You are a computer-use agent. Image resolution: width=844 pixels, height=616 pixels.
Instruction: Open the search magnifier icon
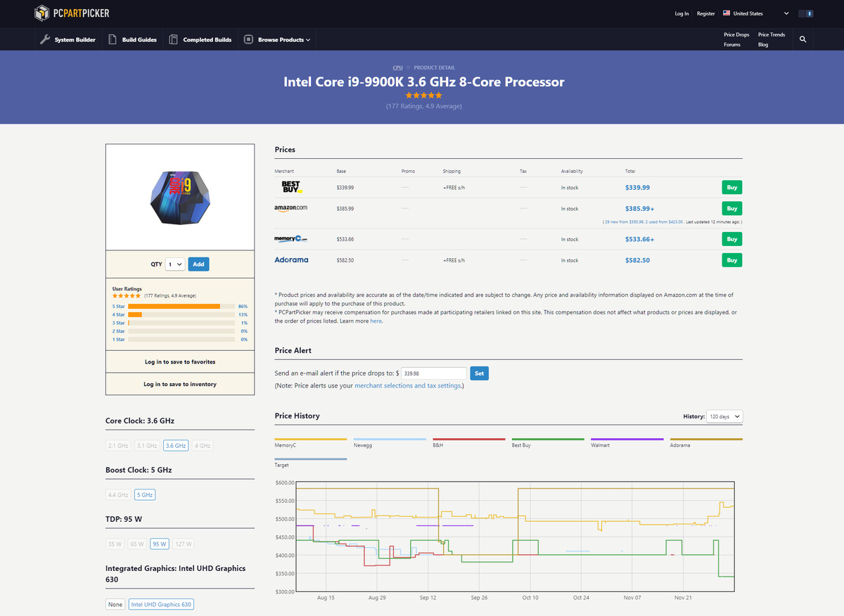point(803,39)
